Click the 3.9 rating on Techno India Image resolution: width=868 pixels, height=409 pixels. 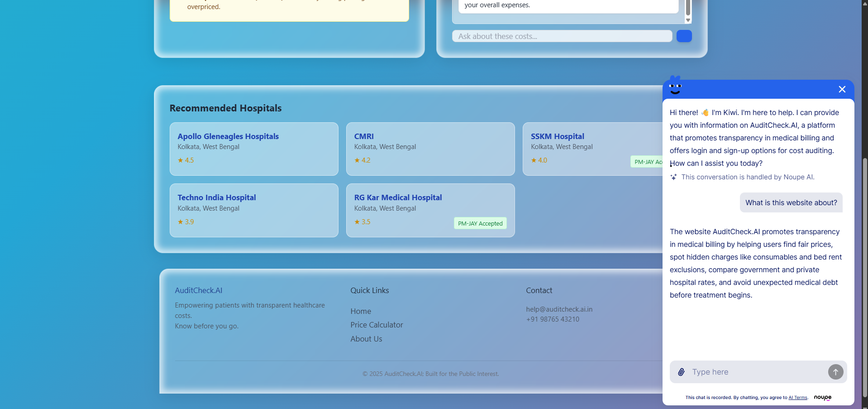click(186, 222)
